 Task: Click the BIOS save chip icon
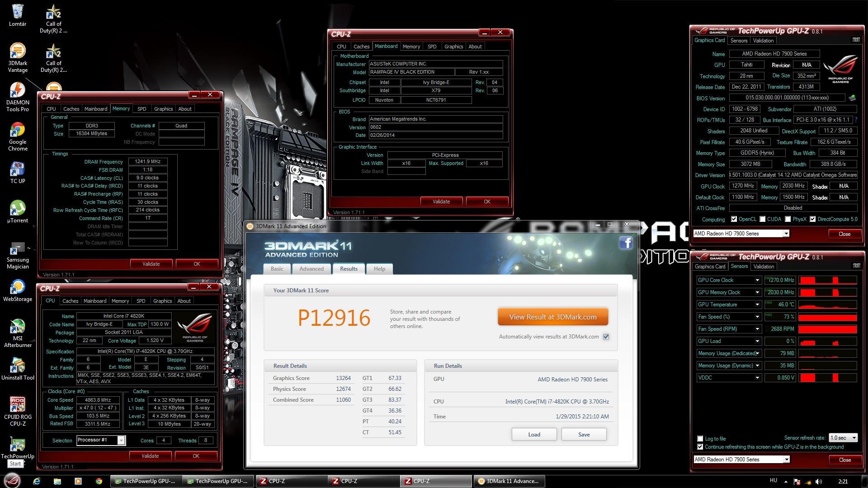852,98
